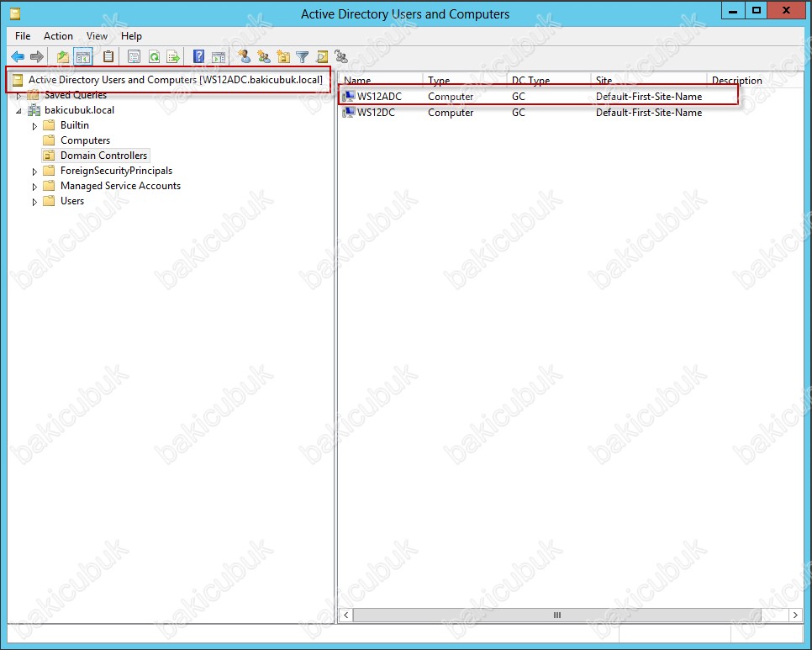Viewport: 812px width, 650px height.
Task: Click the Forward arrow in the toolbar
Action: pyautogui.click(x=37, y=56)
